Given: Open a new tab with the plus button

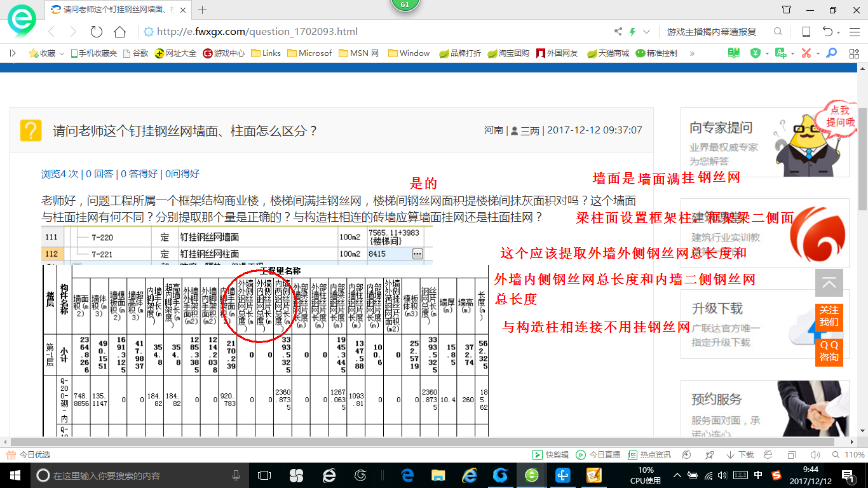Looking at the screenshot, I should click(203, 10).
